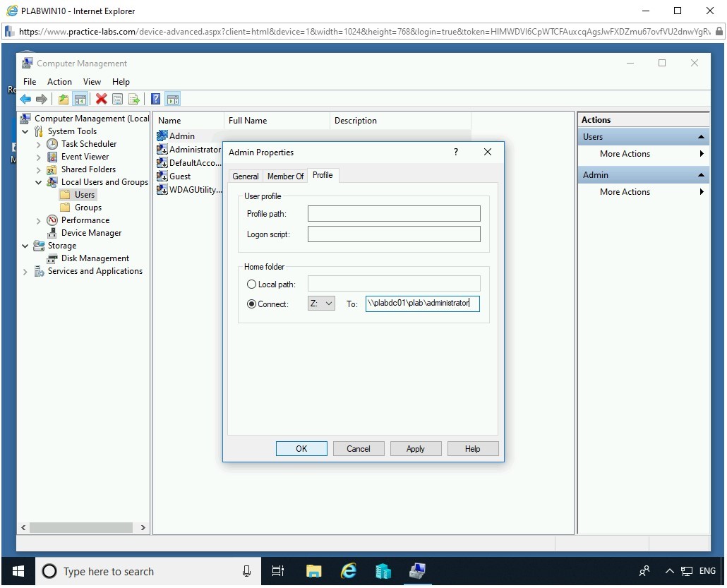Click the Help button in dialog

[x=472, y=448]
